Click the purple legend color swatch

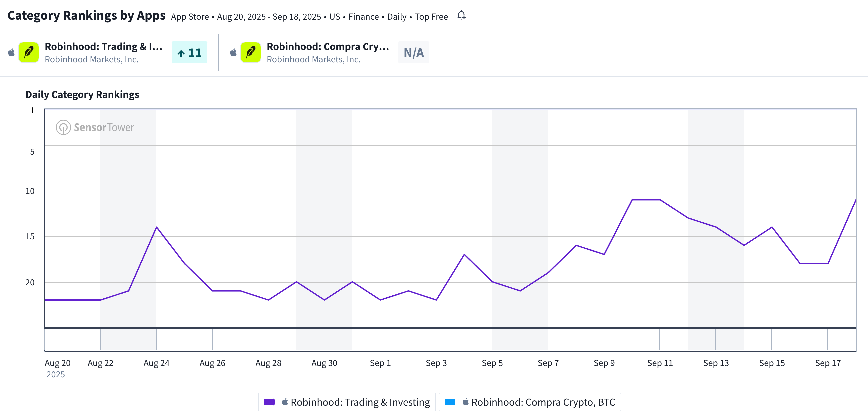269,402
